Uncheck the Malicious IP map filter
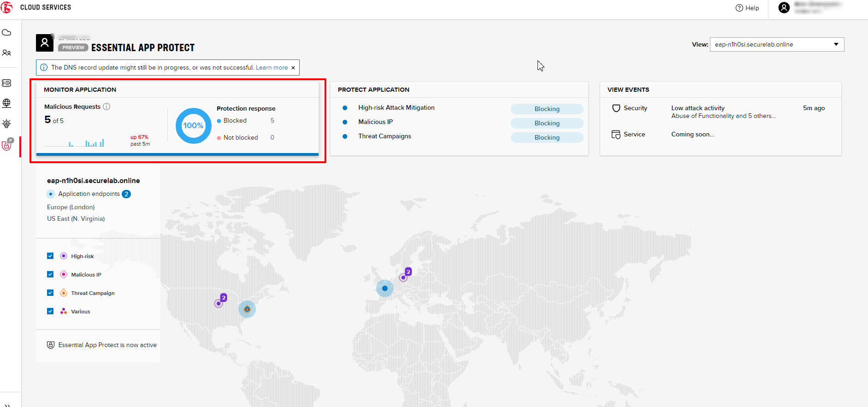The width and height of the screenshot is (868, 407). (50, 274)
